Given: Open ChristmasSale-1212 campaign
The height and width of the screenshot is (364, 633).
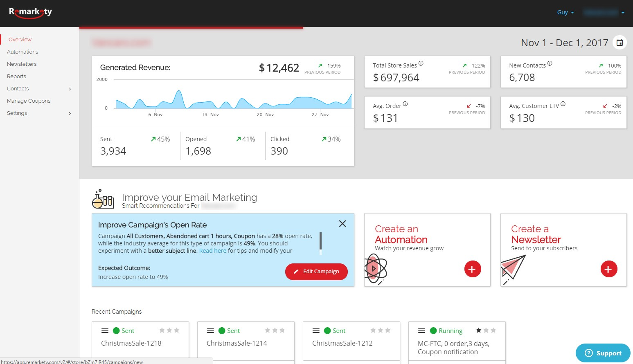Looking at the screenshot, I should pyautogui.click(x=342, y=343).
